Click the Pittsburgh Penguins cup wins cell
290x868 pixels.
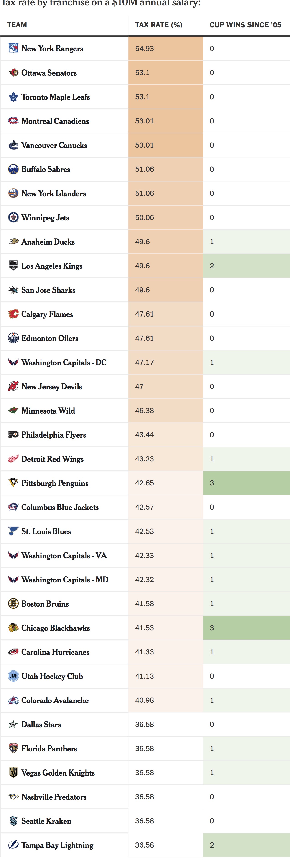point(247,483)
